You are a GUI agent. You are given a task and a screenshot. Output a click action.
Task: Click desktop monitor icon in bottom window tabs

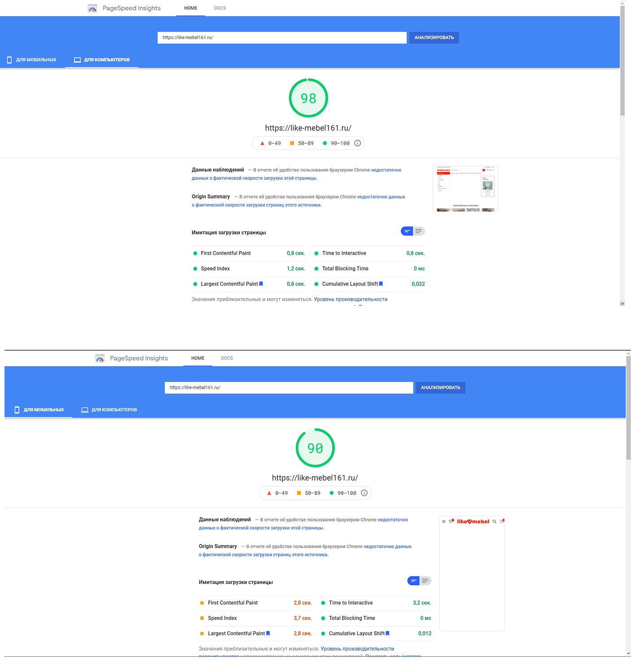coord(84,409)
